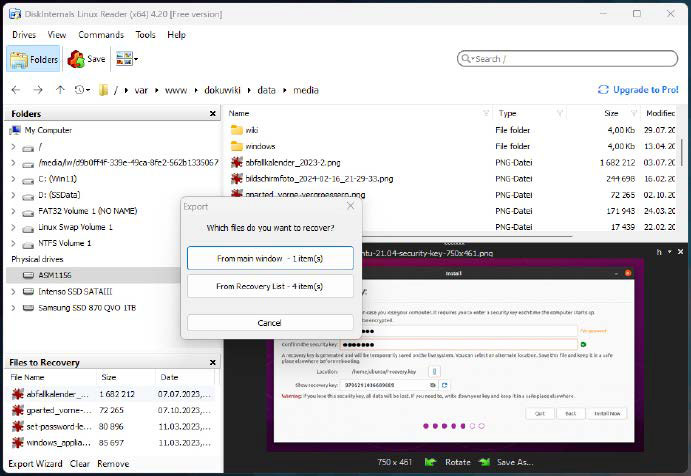Expand Intenso SSD SATAIII drive
The image size is (691, 476).
[13, 291]
